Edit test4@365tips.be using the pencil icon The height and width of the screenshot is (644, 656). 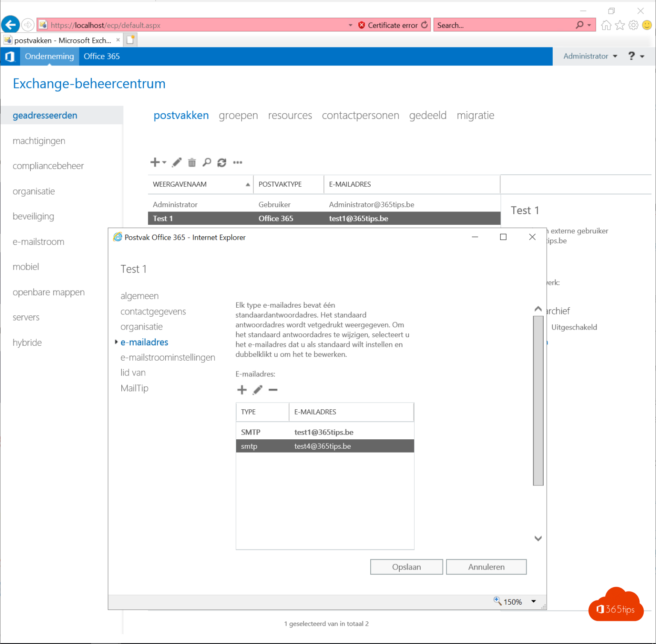click(257, 390)
